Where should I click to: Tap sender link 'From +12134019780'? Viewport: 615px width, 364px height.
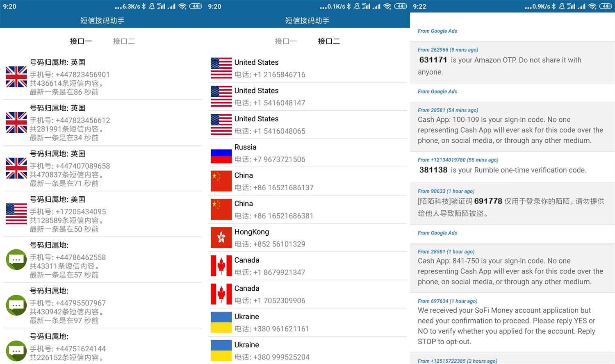tap(442, 160)
